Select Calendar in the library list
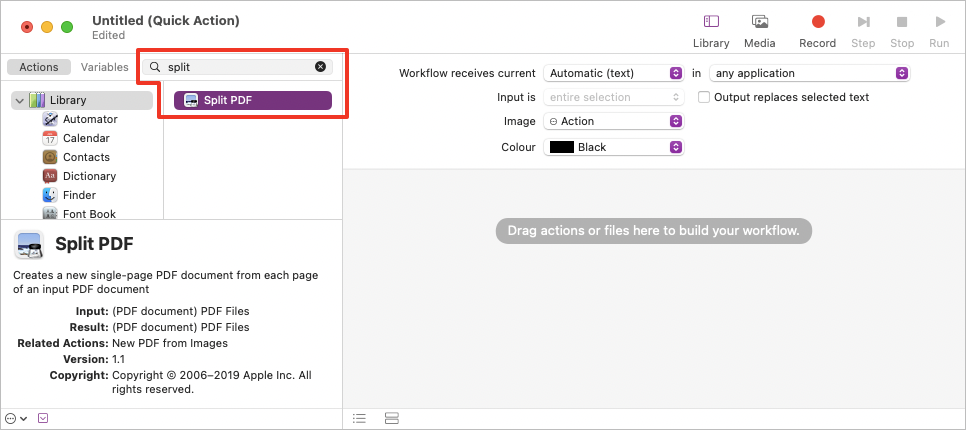The image size is (966, 430). click(86, 138)
